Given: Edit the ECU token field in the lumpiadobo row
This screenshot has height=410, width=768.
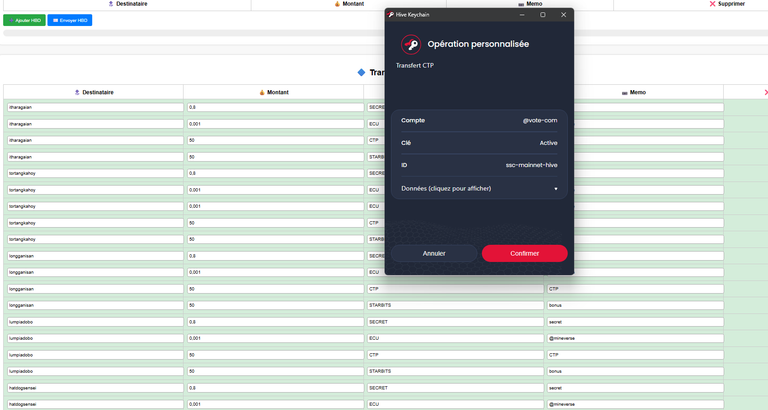Looking at the screenshot, I should pyautogui.click(x=456, y=338).
